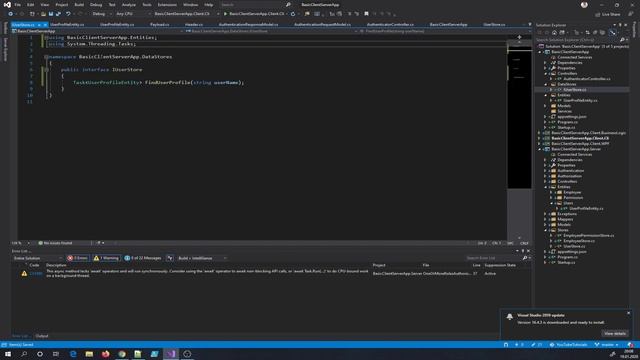The height and width of the screenshot is (360, 640).
Task: Open File Explorer from the taskbar
Action: 89,354
